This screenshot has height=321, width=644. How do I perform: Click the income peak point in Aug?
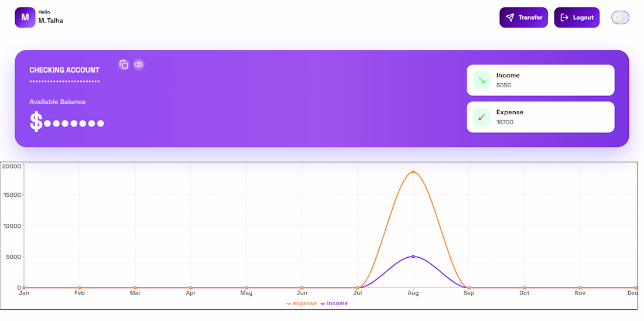point(413,257)
